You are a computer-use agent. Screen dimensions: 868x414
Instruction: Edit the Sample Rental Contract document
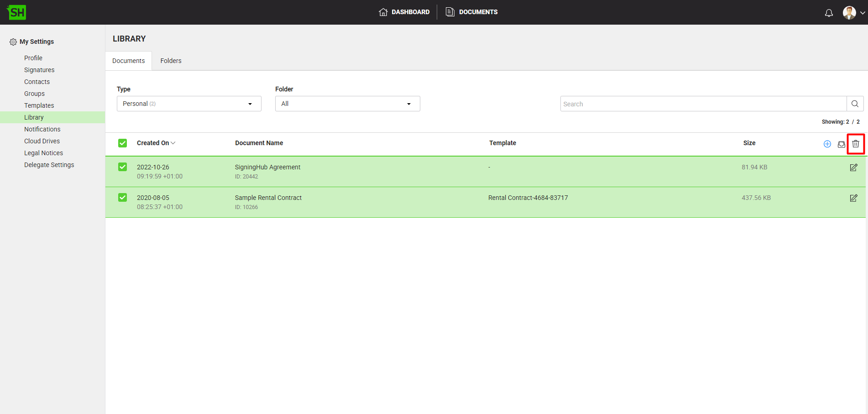pyautogui.click(x=853, y=198)
